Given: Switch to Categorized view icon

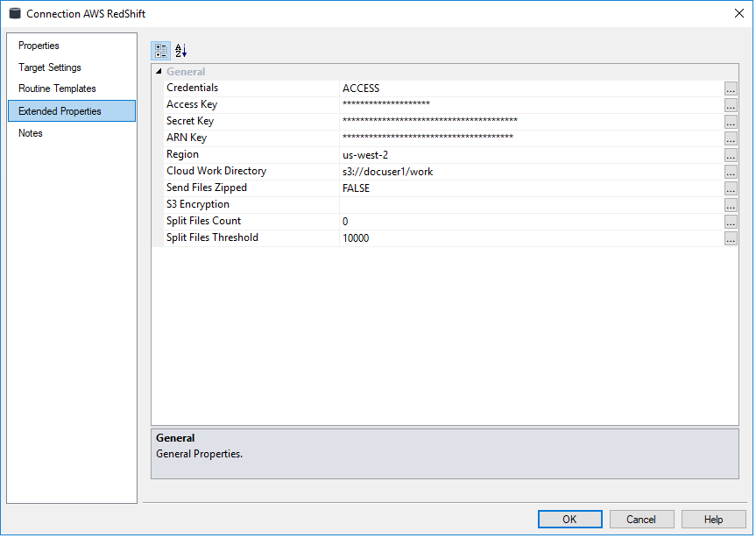Looking at the screenshot, I should (160, 51).
